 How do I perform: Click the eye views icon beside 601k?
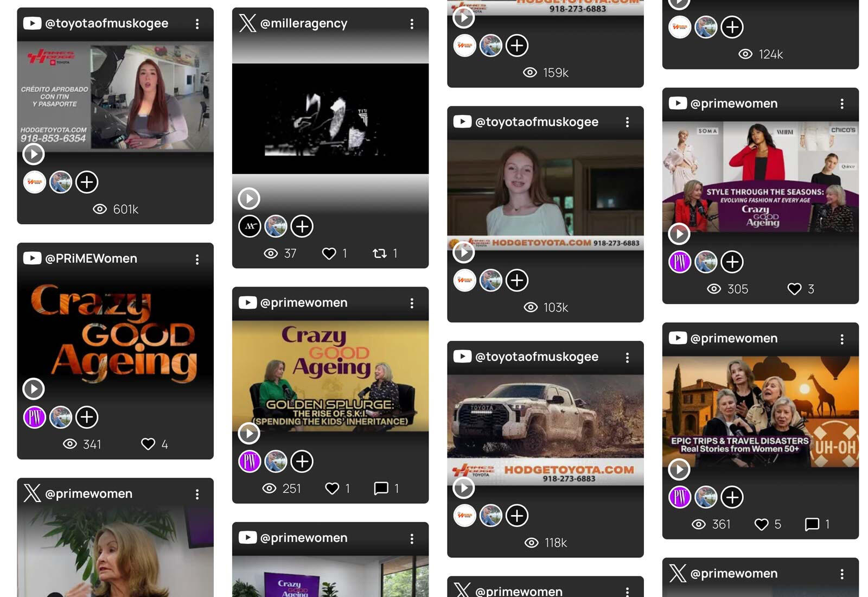(100, 209)
